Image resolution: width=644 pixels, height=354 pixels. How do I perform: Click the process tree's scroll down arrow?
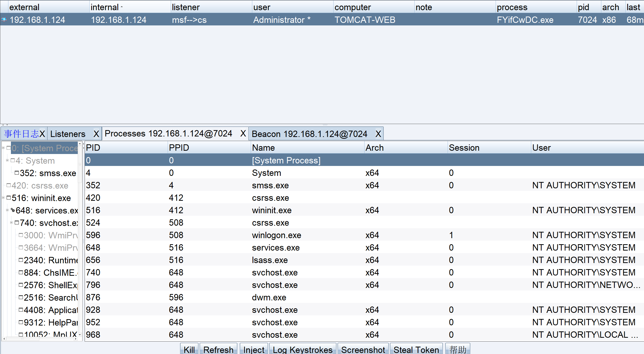point(80,335)
